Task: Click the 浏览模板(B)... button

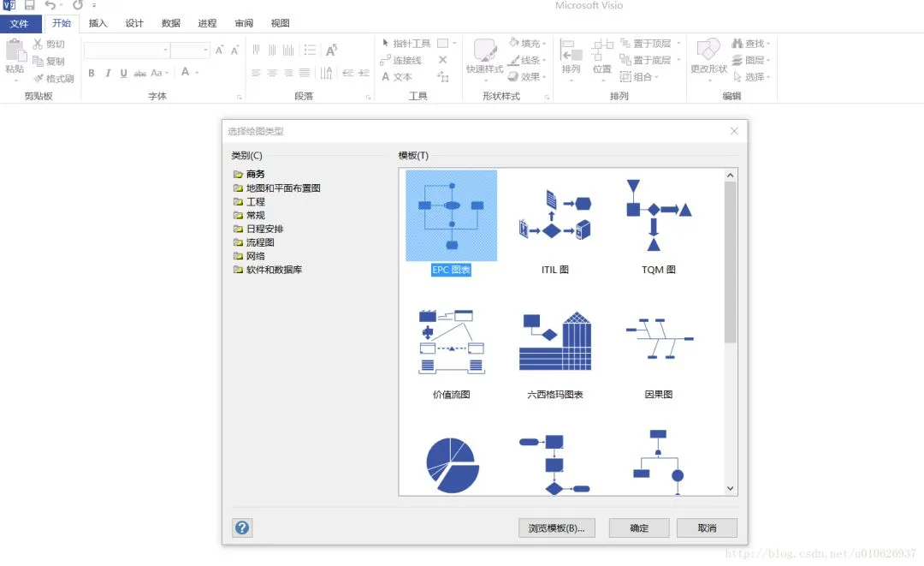Action: point(556,528)
